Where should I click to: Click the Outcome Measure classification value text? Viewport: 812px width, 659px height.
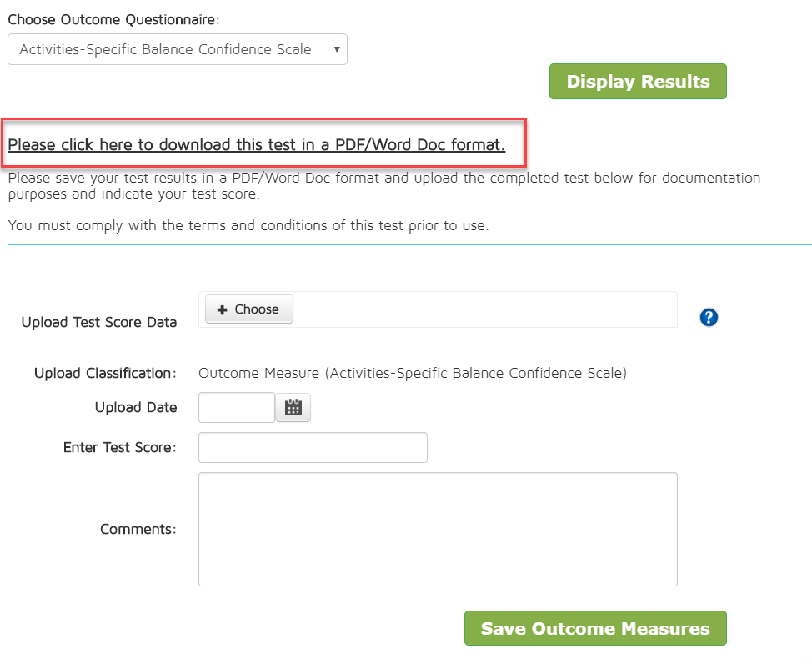tap(413, 373)
